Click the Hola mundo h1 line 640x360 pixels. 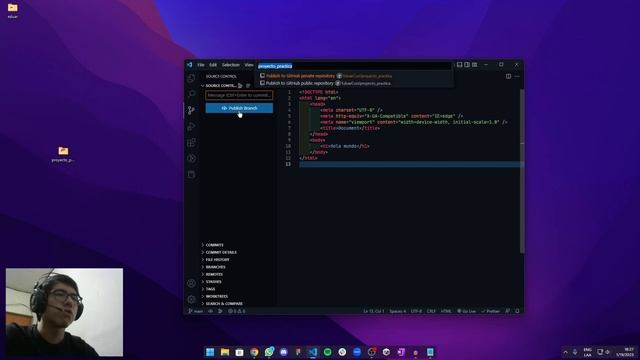(344, 146)
